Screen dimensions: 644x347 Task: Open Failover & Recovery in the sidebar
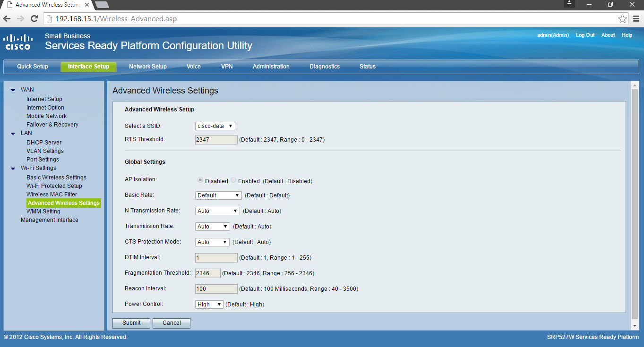[x=52, y=125]
